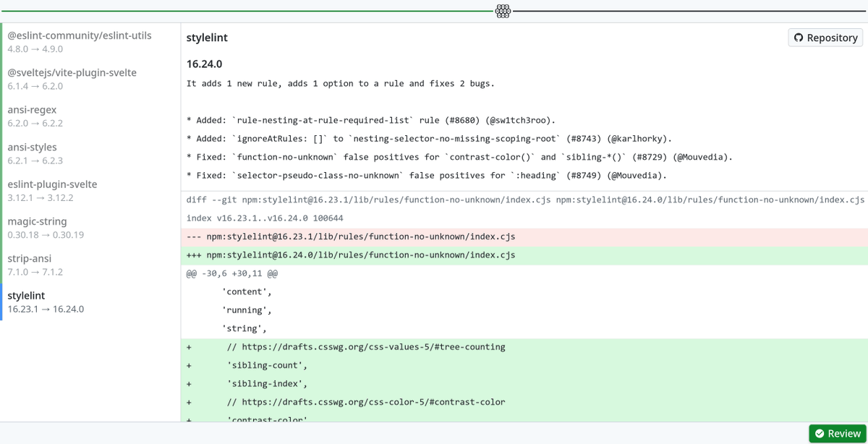Open the ansi-styles update entry
868x444 pixels.
click(x=90, y=153)
